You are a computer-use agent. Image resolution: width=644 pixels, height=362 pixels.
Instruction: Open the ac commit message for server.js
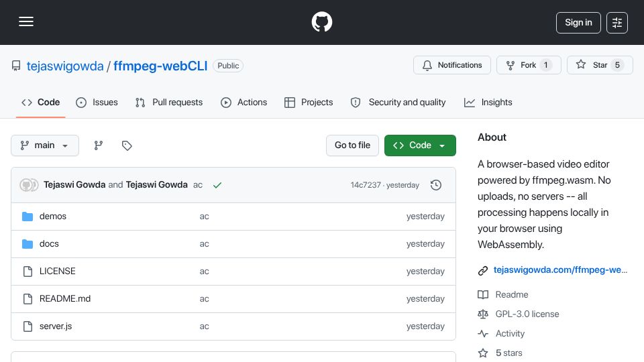(204, 326)
